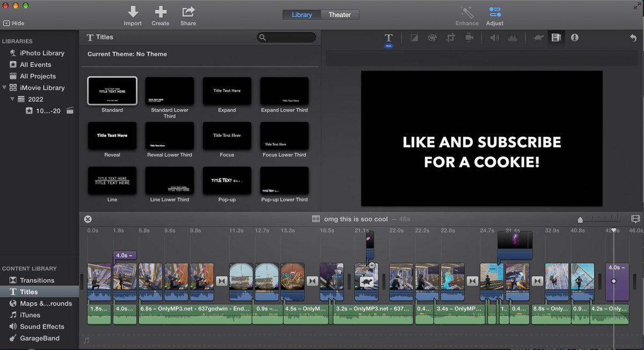Click turtle speed badge on 21.1s clip
Screen dimensions: 644x350
(367, 281)
